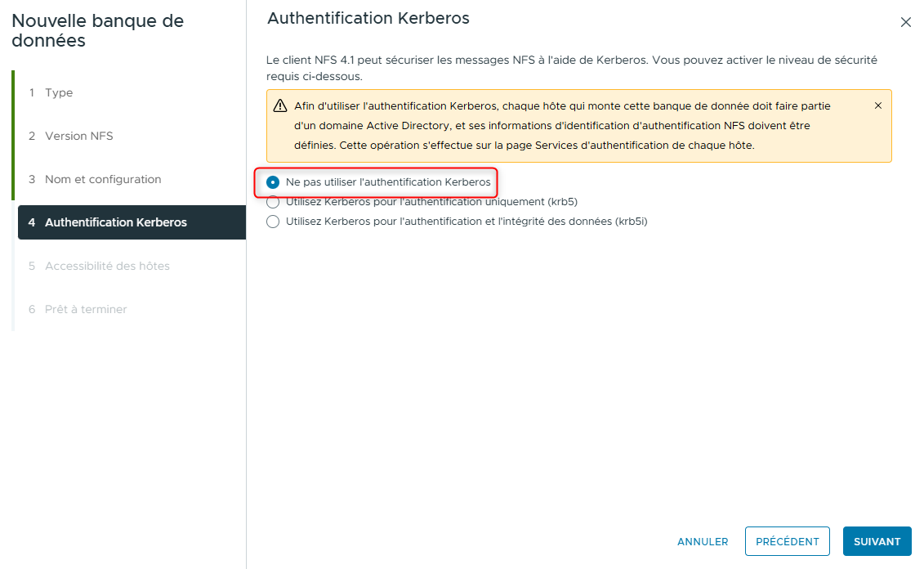Screen dimensions: 924x569
Task: Jump to step 2 Version NFS
Action: 78,137
